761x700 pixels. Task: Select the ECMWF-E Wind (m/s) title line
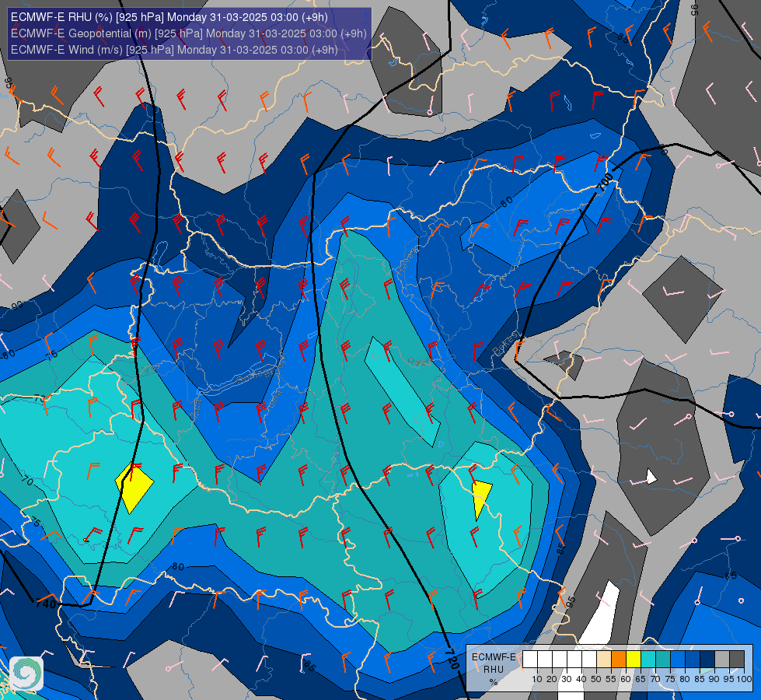click(174, 50)
